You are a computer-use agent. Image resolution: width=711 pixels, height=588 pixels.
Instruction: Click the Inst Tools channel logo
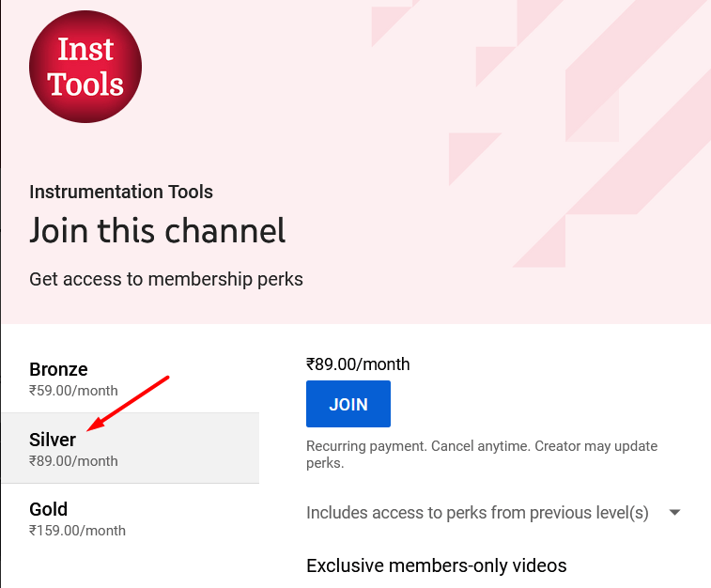click(85, 67)
